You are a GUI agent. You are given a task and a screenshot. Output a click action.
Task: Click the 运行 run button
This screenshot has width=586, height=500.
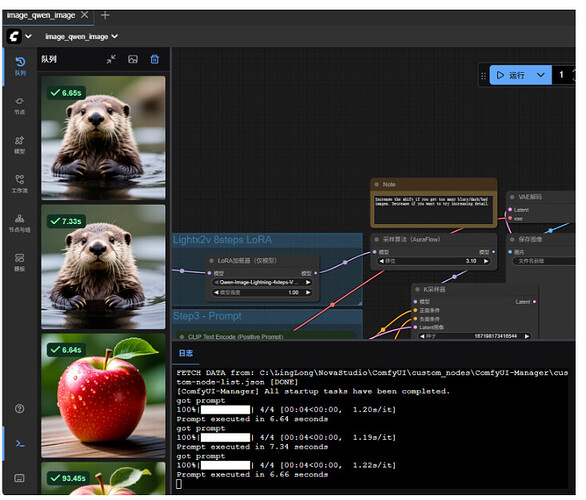[511, 75]
